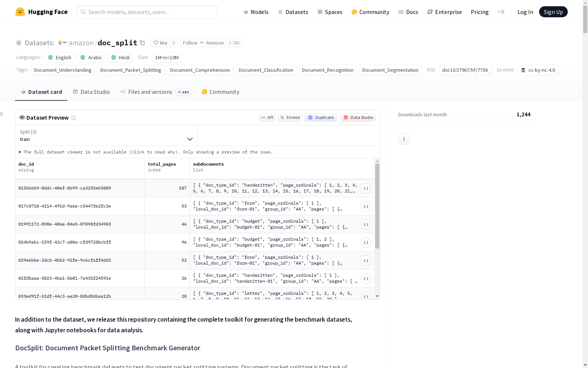
Task: Copy dataset name with copy icon
Action: (142, 43)
